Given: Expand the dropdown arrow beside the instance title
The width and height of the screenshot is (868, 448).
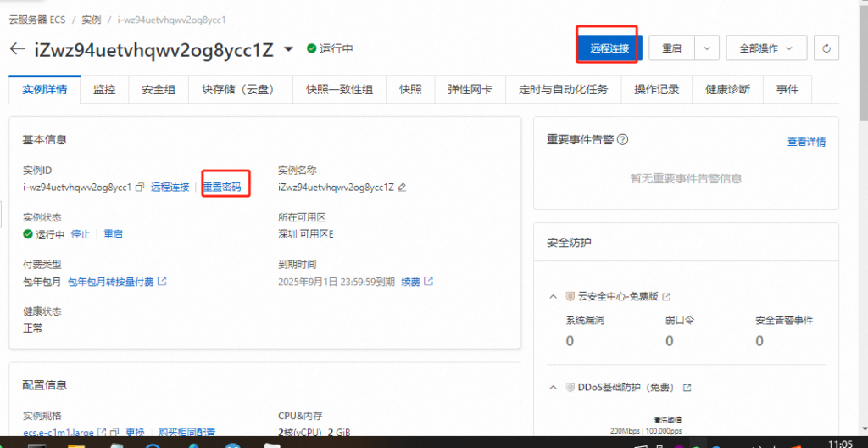Looking at the screenshot, I should [288, 48].
